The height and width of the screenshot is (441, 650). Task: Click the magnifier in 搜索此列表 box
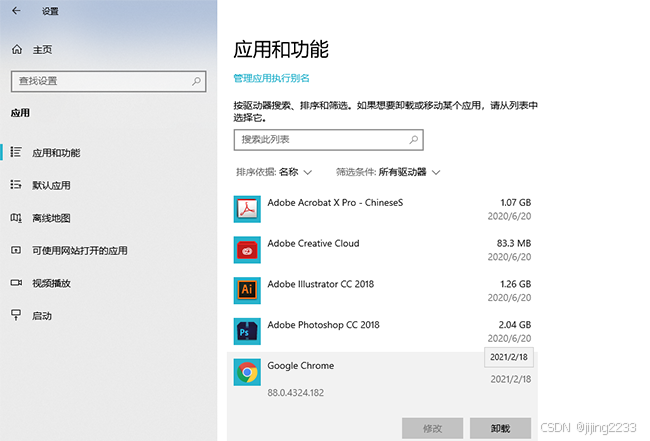coord(413,140)
